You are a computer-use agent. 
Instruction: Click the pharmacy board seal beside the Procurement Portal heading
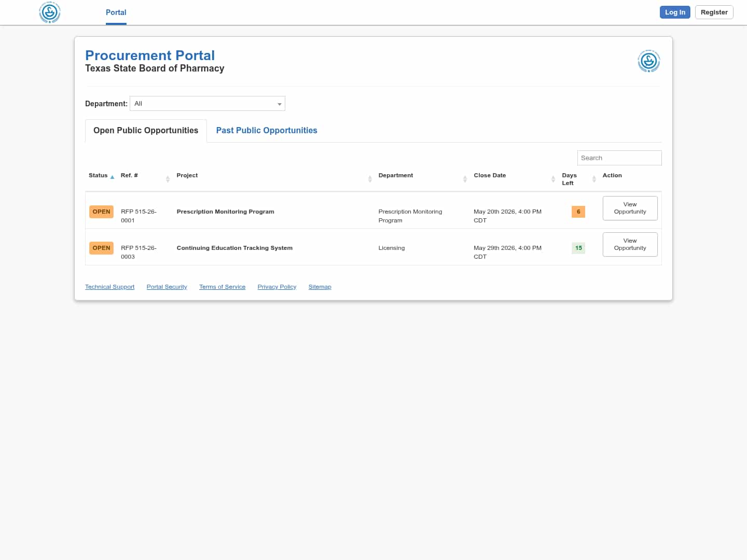coord(648,61)
